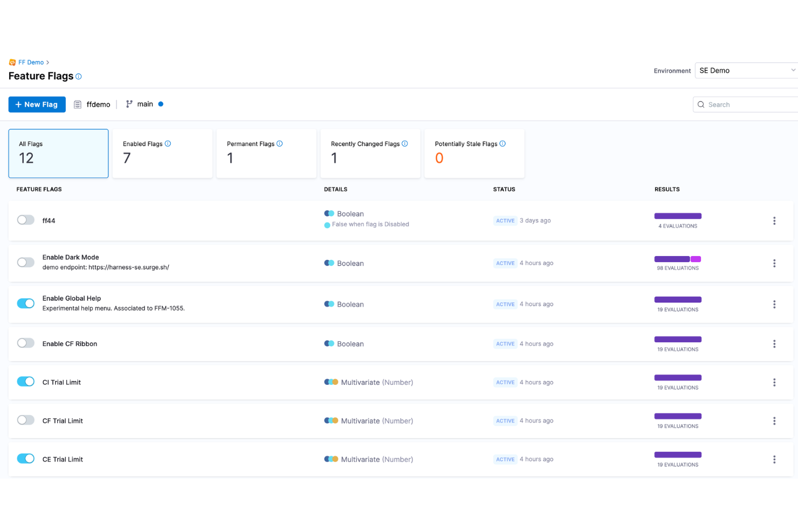Click the "False when flag is Disabled" text
798x532 pixels.
[x=370, y=224]
